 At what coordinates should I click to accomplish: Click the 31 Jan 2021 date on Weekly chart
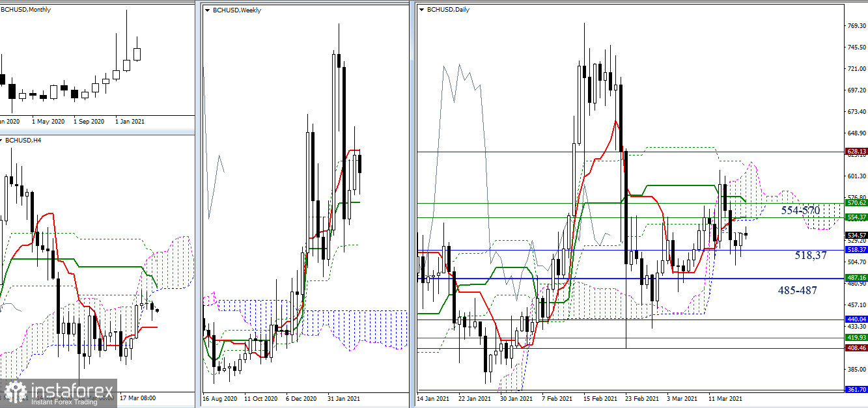point(342,398)
